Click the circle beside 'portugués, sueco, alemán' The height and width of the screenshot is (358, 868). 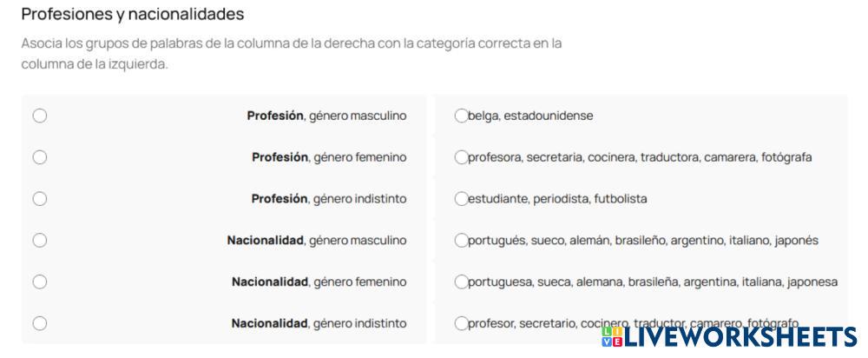[x=461, y=240]
